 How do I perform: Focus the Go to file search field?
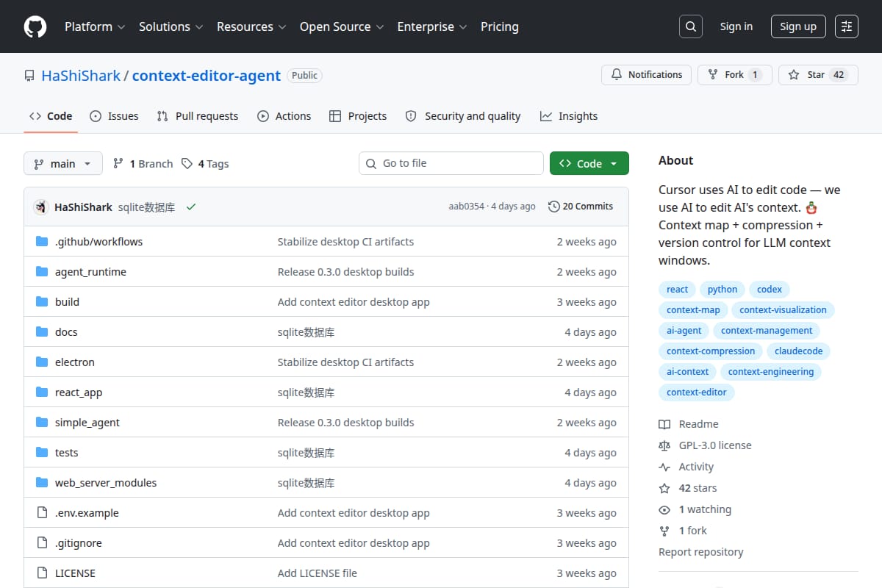click(451, 163)
